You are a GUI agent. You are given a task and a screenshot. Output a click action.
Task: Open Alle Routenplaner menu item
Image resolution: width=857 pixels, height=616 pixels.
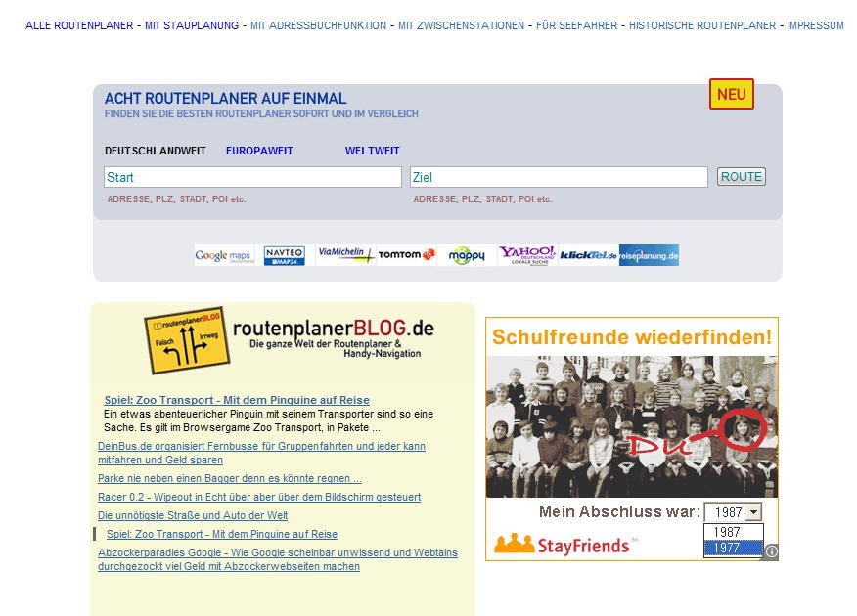point(79,25)
